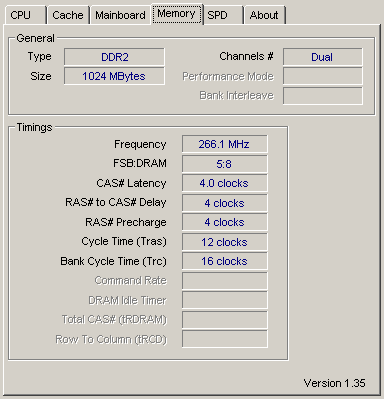Click the RAS# Precharge value field

[224, 222]
